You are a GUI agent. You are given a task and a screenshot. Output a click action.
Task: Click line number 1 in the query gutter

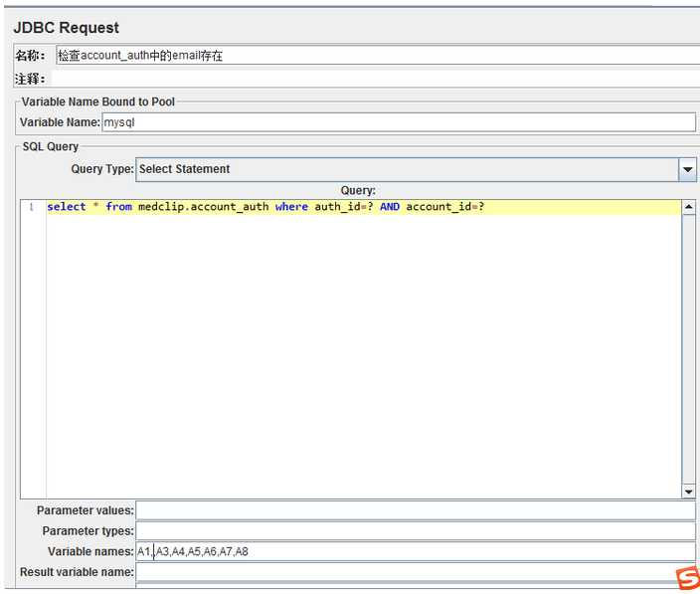coord(31,207)
